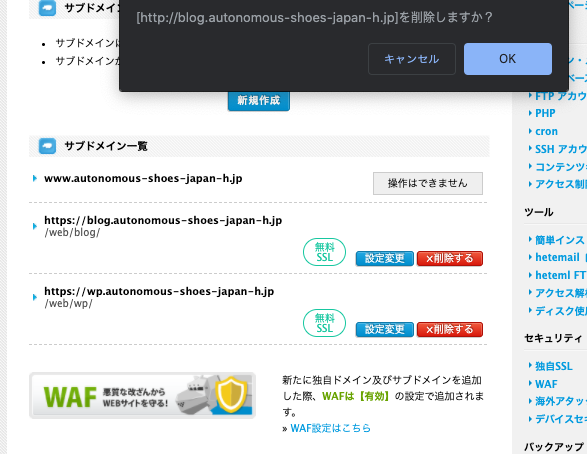The image size is (587, 454).
Task: Delete the blog subdomain with ×削除する
Action: click(450, 258)
